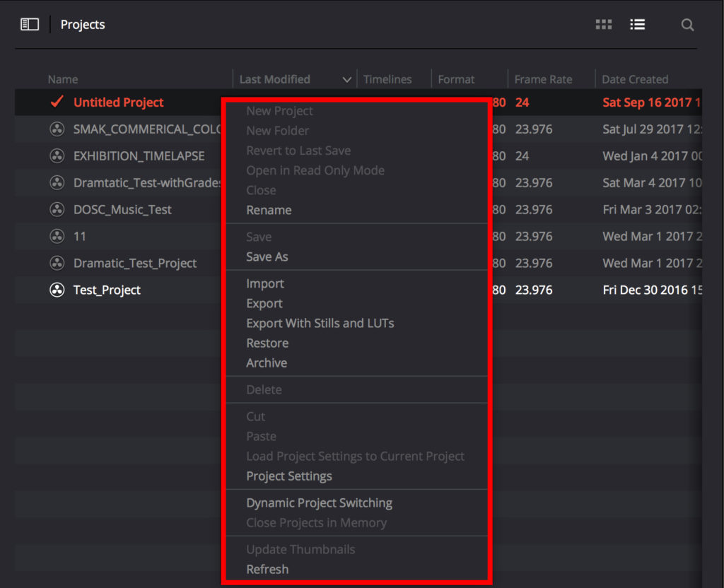Viewport: 724px width, 588px height.
Task: Select the SMAK_COMMERICAL_COLO project name
Action: [147, 129]
